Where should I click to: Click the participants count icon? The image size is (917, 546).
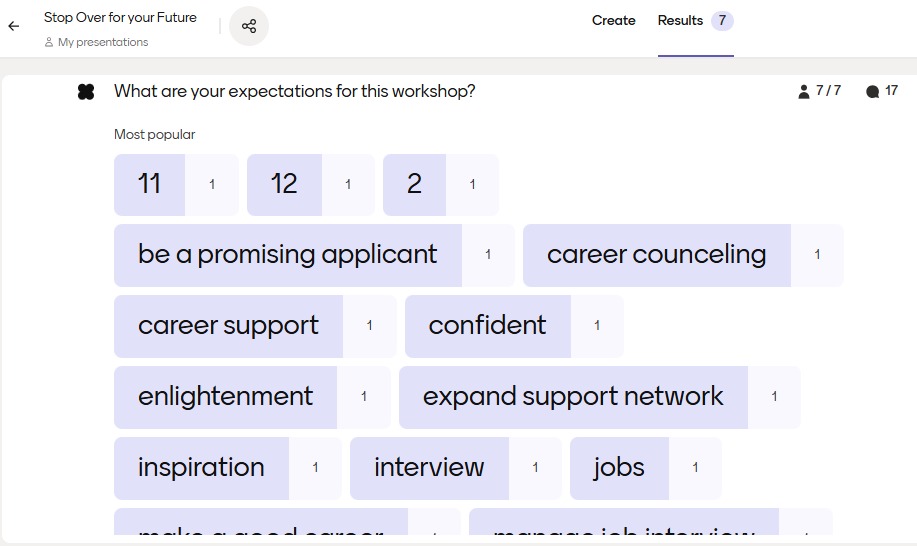[x=804, y=92]
